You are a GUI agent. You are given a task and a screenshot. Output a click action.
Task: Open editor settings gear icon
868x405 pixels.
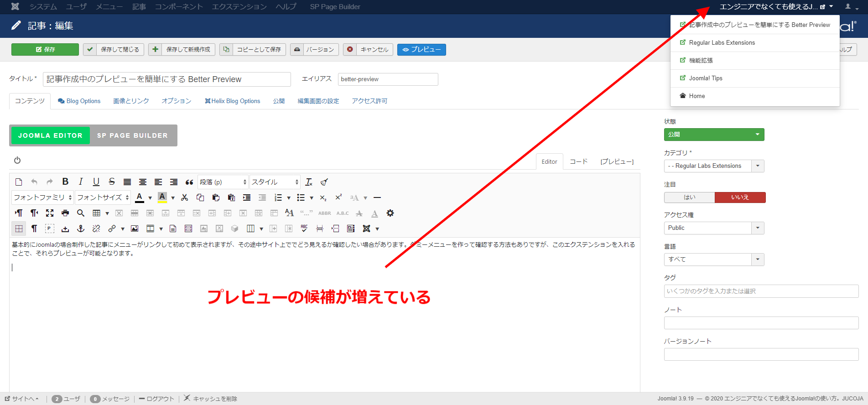point(390,213)
